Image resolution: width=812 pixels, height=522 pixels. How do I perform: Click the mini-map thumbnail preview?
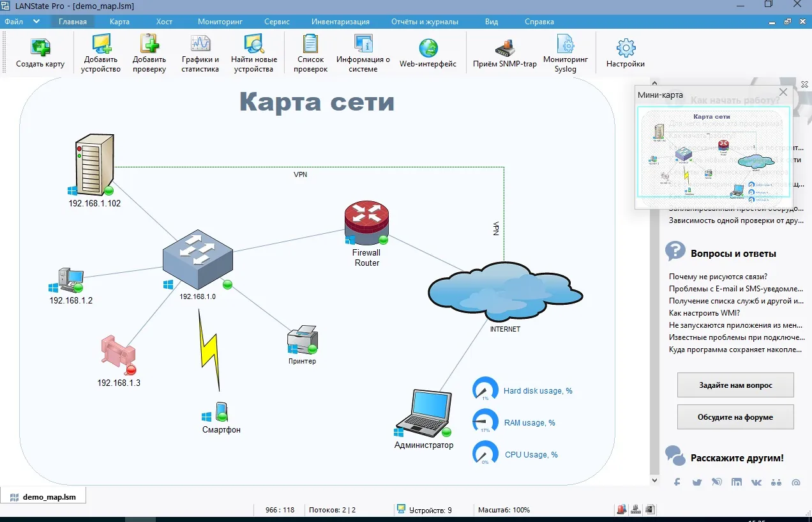click(x=714, y=152)
